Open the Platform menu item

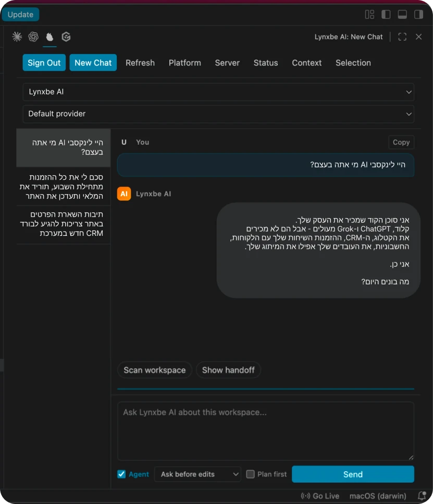(184, 62)
